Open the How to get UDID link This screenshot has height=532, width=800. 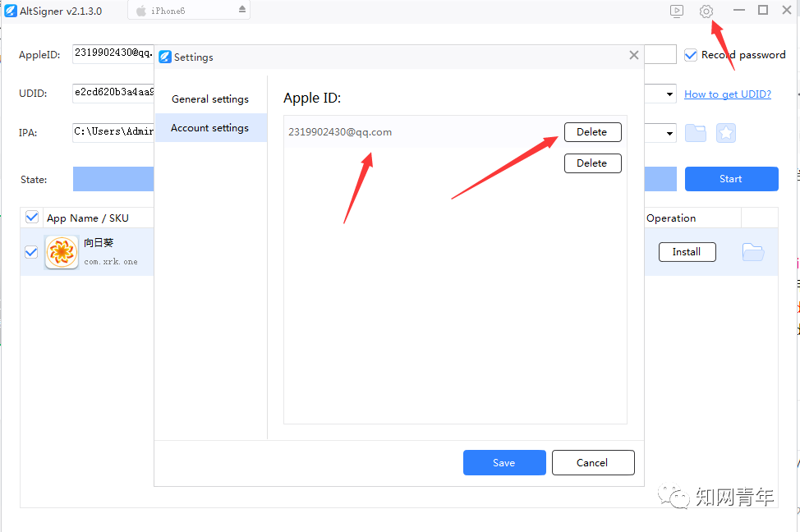(x=727, y=94)
